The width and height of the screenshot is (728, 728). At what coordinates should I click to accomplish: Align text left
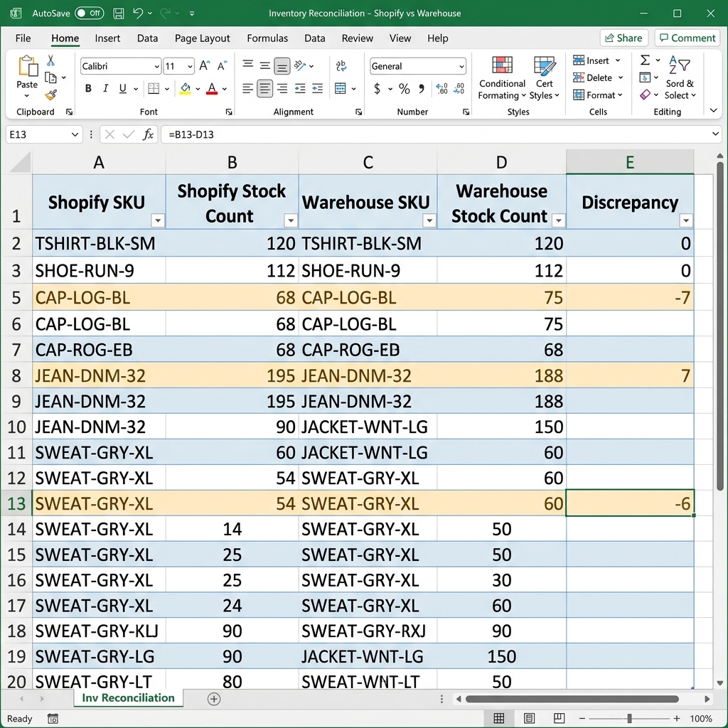[248, 88]
